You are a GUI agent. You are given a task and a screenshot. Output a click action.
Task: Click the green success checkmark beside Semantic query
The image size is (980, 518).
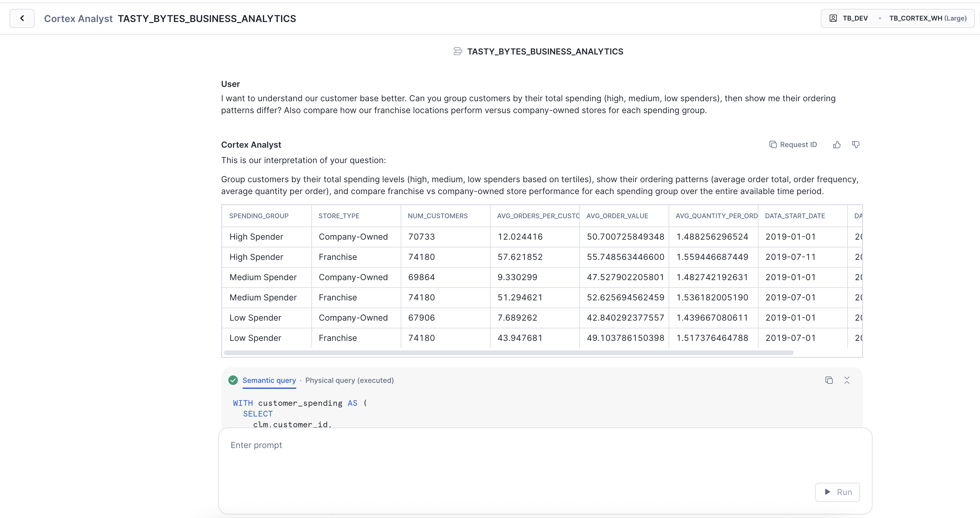233,380
